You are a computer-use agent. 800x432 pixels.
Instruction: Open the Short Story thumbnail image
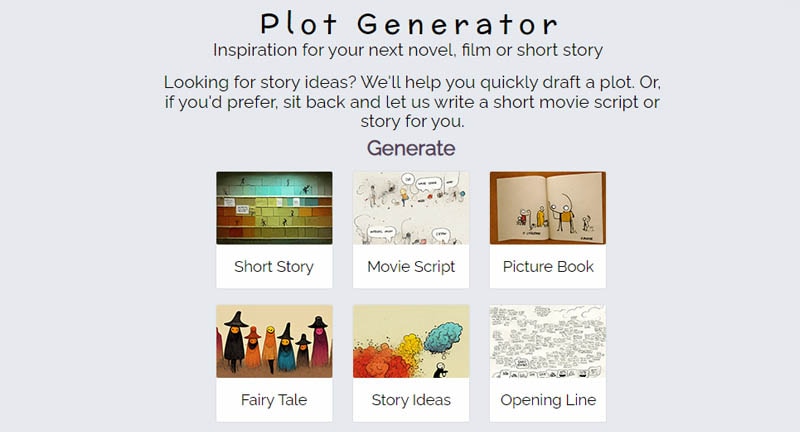pos(274,208)
